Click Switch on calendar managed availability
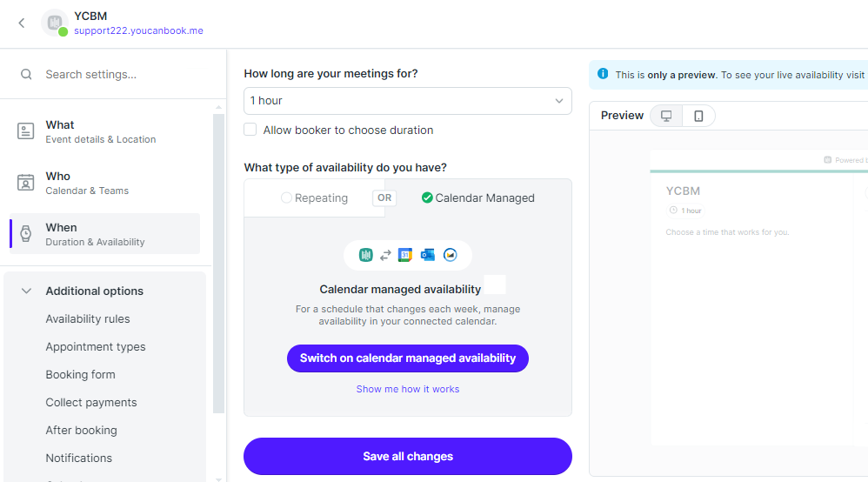The image size is (868, 482). [407, 358]
